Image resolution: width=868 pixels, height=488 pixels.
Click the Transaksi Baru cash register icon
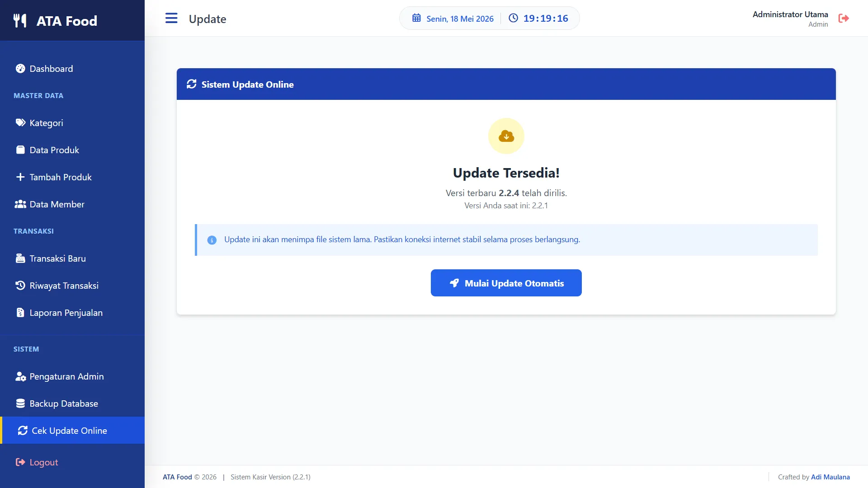[x=20, y=258]
